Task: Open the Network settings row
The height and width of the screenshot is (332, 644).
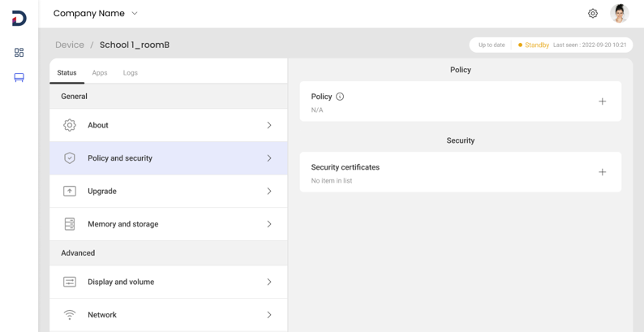Action: [169, 315]
